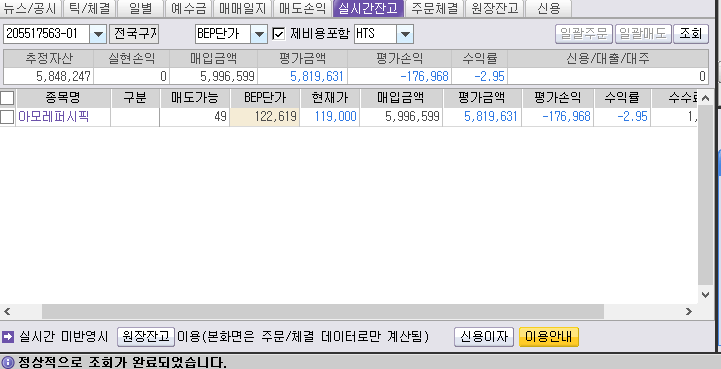Click the vertical scrollbar thumb
Screen dimensions: 721x369
pyautogui.click(x=705, y=196)
